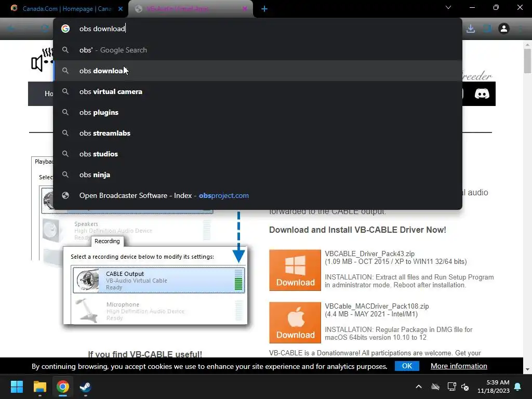Download the Mac VBCable driver pack
The image size is (532, 399).
pyautogui.click(x=295, y=323)
